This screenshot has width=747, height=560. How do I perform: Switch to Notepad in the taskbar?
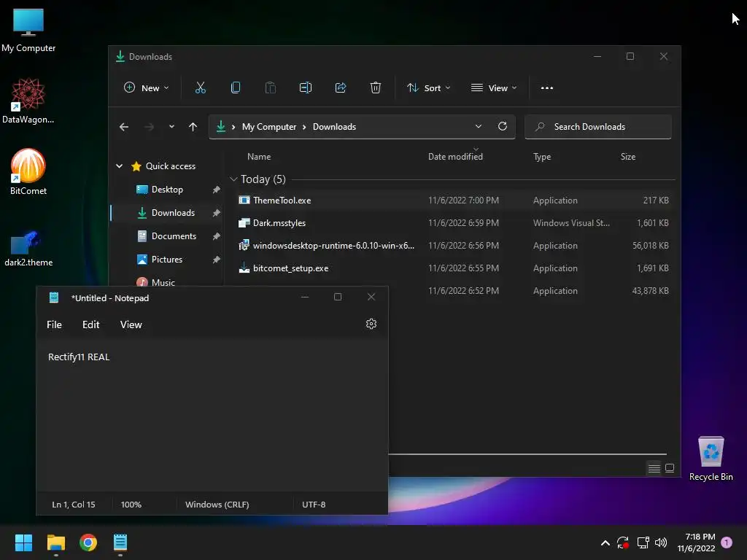pyautogui.click(x=120, y=542)
